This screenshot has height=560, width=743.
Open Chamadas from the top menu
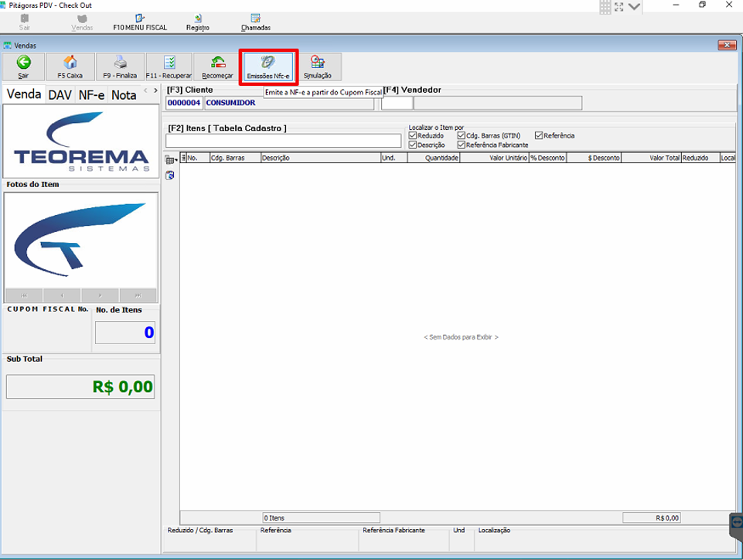point(255,22)
